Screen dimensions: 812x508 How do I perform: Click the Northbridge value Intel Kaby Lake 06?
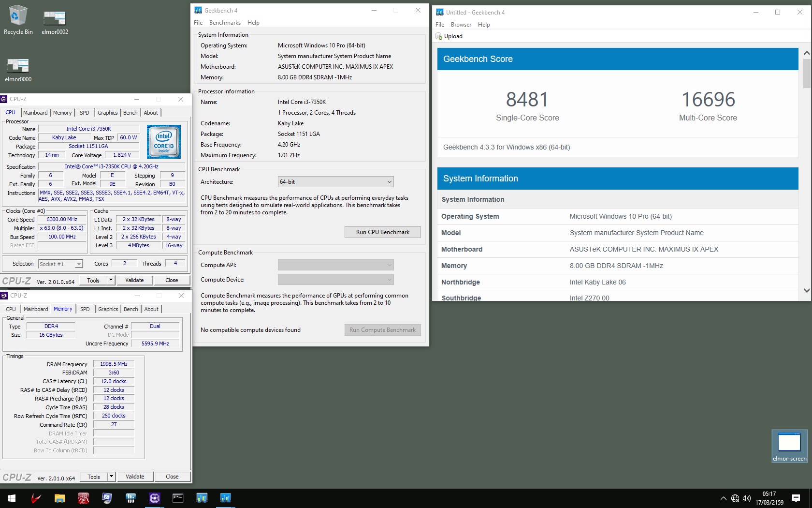click(x=597, y=282)
